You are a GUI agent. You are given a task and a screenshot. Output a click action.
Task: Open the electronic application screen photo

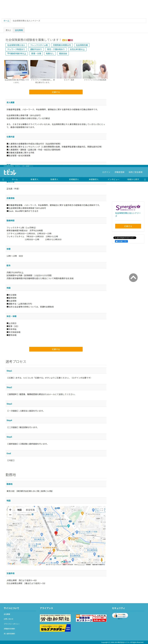click(x=17, y=69)
